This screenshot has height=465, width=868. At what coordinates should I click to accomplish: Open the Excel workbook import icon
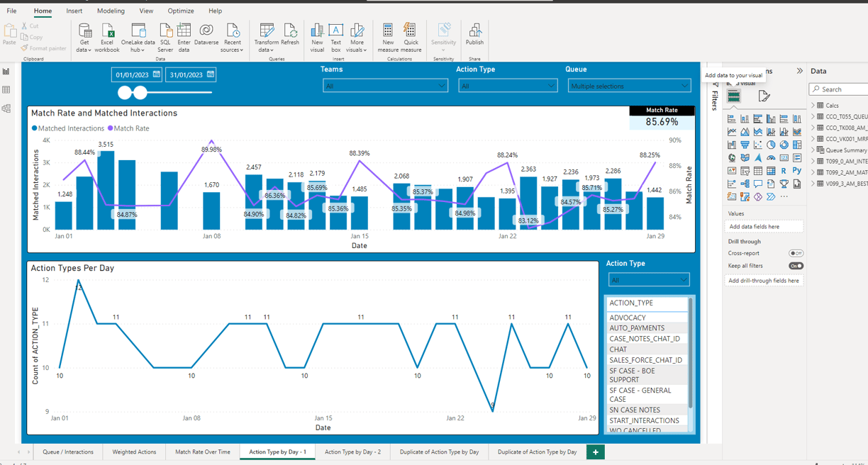pos(107,38)
